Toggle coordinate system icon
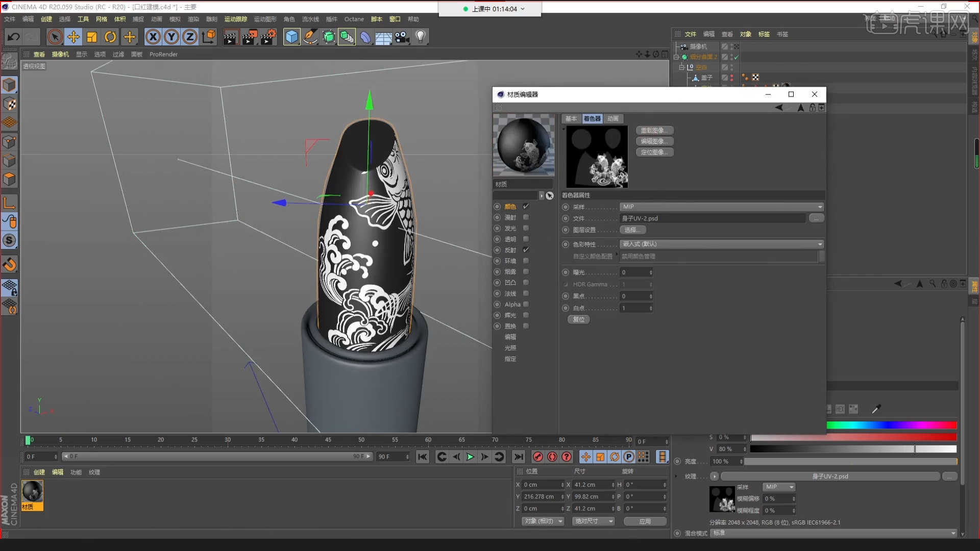Image resolution: width=980 pixels, height=551 pixels. 209,37
